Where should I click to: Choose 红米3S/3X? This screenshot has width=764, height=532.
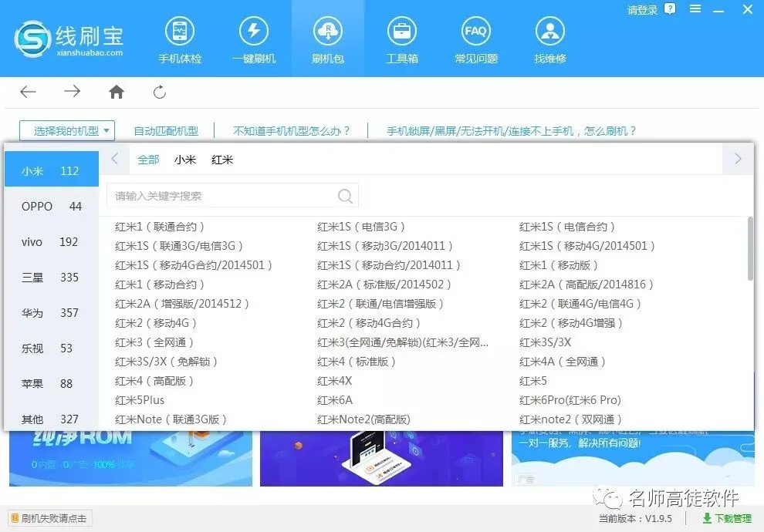pyautogui.click(x=546, y=342)
